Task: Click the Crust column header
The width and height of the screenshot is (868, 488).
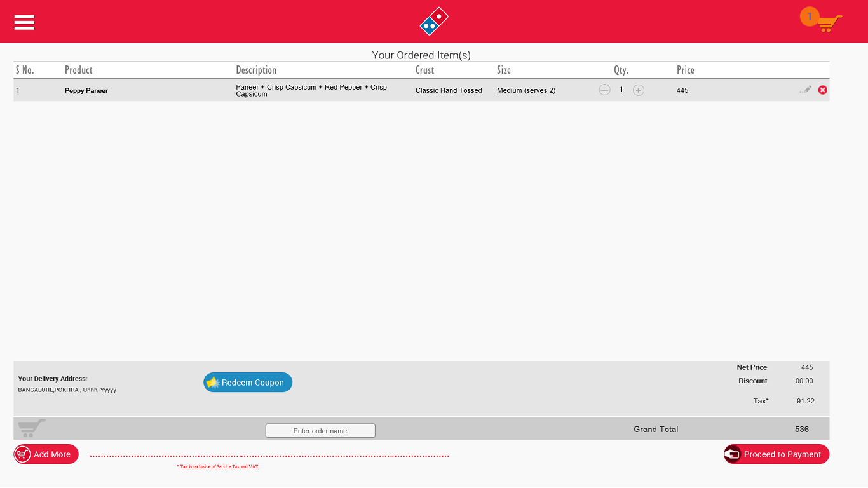Action: [x=425, y=70]
